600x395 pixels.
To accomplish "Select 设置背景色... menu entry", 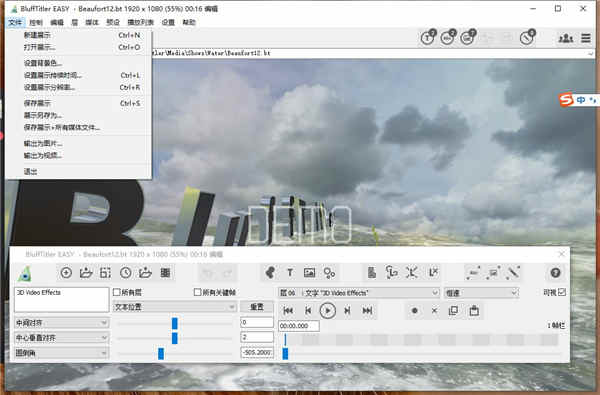I will (x=78, y=63).
